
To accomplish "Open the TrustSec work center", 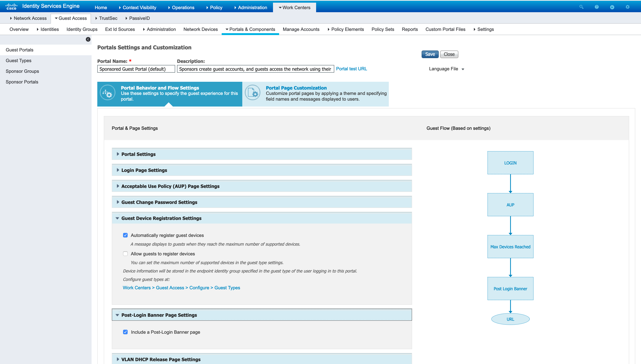I will (106, 18).
